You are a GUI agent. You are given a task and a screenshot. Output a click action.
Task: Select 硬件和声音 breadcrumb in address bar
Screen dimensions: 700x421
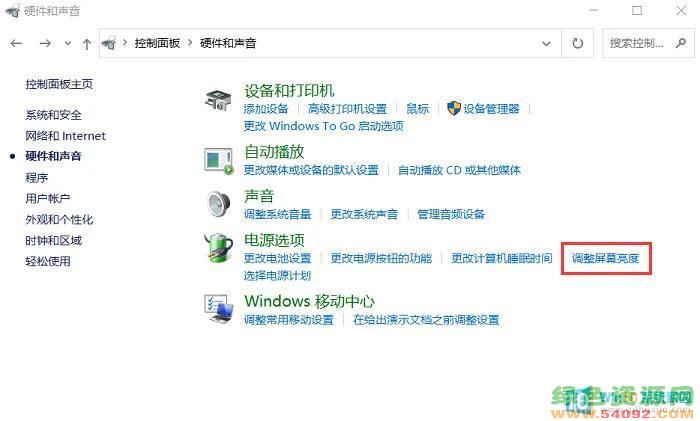click(x=228, y=43)
